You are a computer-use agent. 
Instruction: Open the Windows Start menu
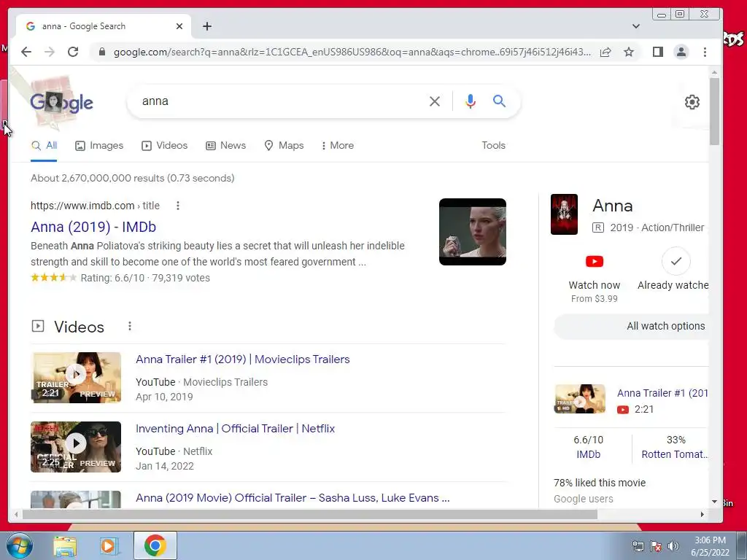click(x=19, y=545)
